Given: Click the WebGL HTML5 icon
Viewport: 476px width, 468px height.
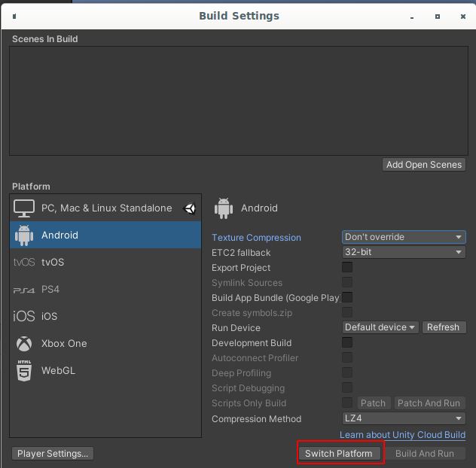Looking at the screenshot, I should [x=24, y=371].
